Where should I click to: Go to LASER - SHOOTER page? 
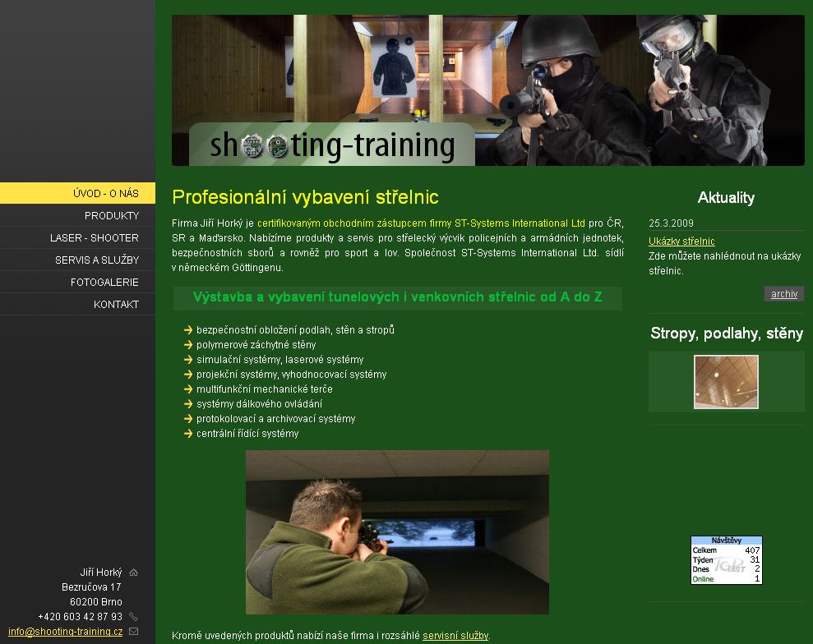78,238
